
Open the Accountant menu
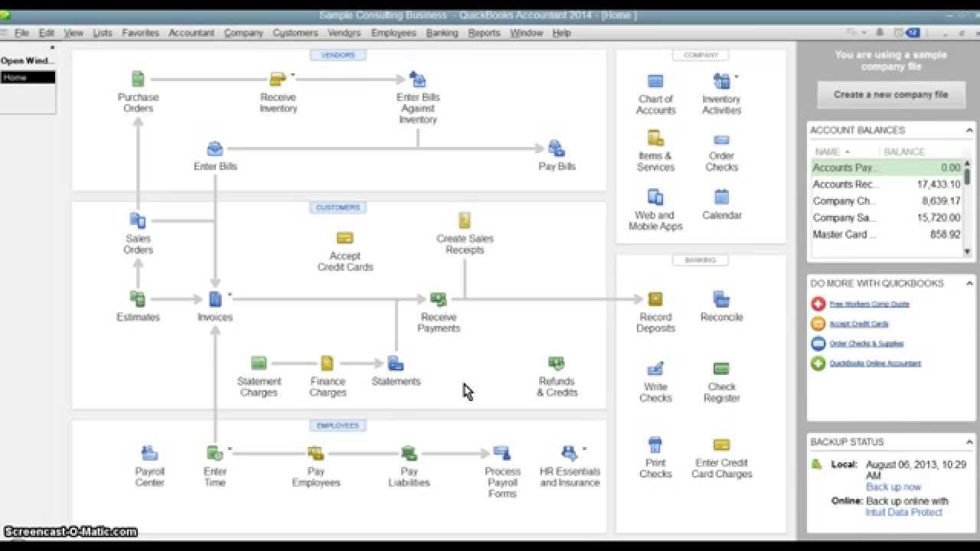click(x=191, y=33)
